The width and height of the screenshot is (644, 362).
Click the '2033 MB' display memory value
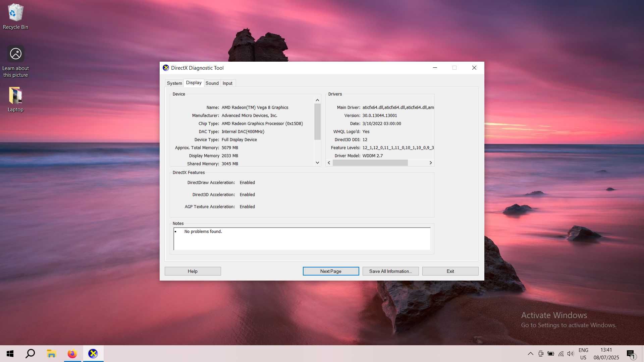230,156
